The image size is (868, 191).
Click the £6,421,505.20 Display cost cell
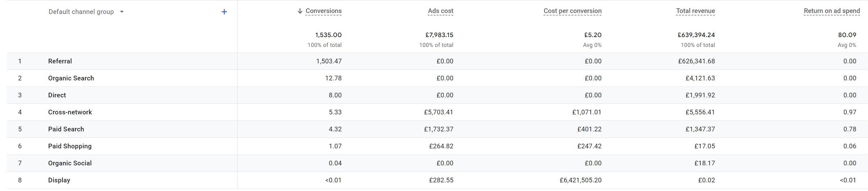point(581,180)
